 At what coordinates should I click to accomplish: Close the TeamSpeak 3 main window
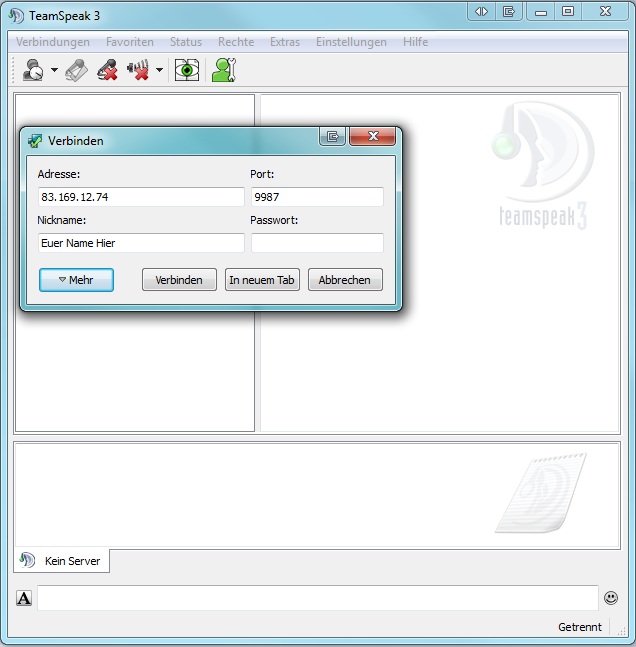[x=605, y=11]
